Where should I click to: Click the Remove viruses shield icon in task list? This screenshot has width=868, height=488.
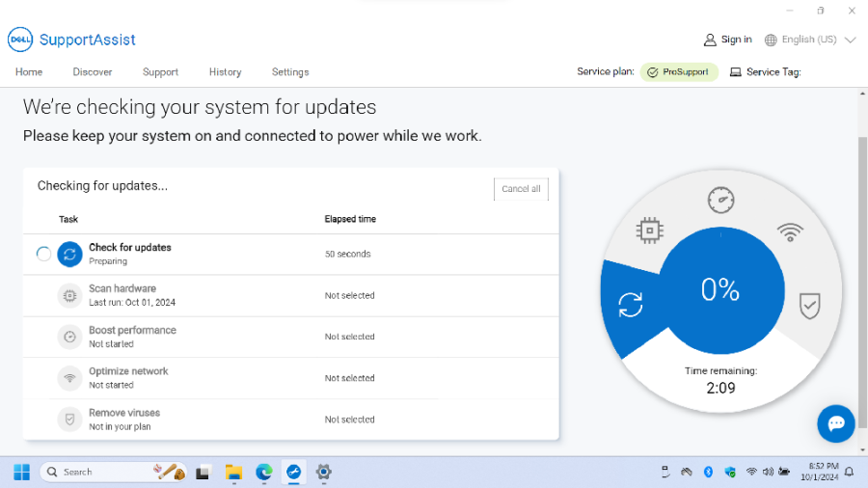(69, 420)
